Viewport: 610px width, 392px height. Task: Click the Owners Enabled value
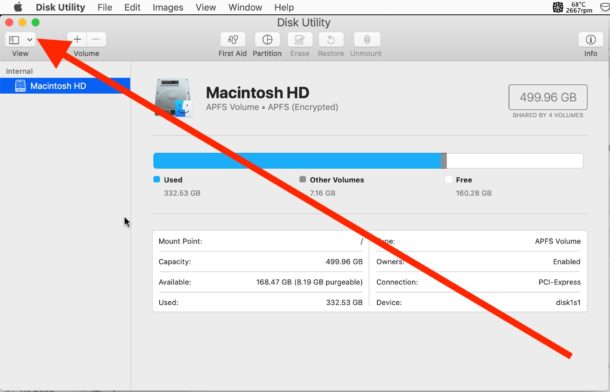(x=566, y=262)
